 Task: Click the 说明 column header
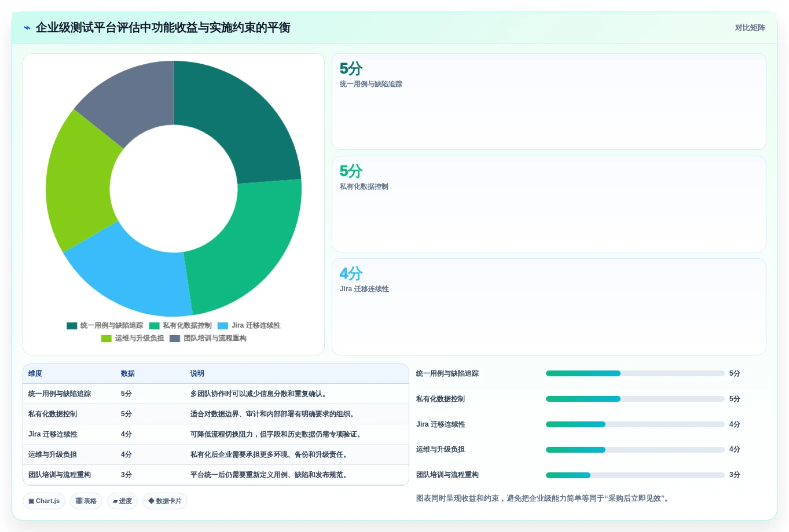(x=197, y=374)
